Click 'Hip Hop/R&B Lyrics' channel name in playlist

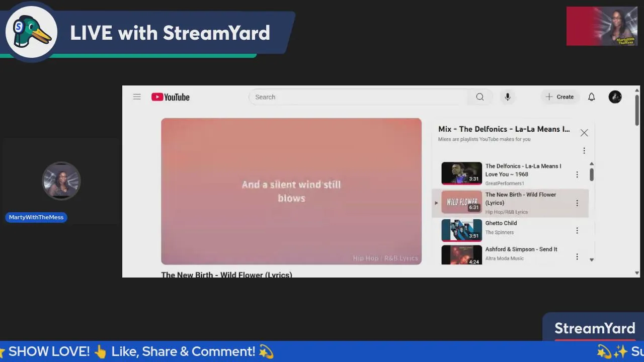[507, 212]
